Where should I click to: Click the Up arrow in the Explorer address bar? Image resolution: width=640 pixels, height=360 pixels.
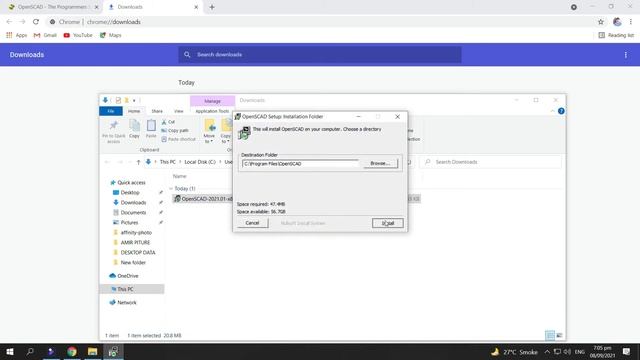[138, 162]
